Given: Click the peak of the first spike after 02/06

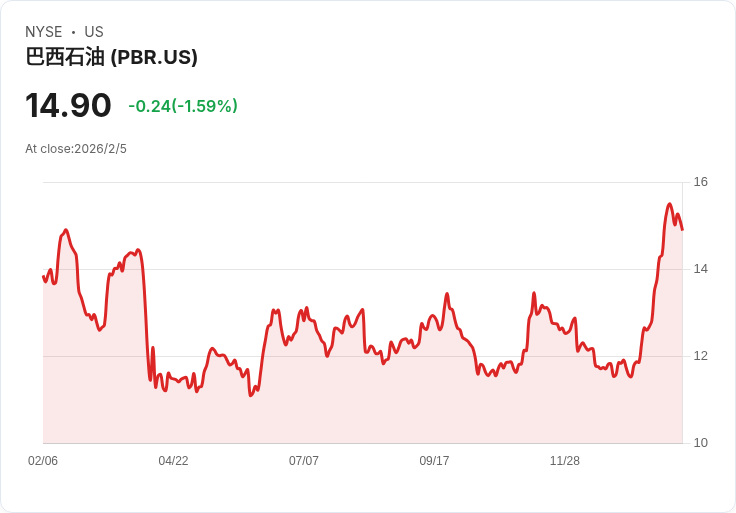Looking at the screenshot, I should coord(66,230).
